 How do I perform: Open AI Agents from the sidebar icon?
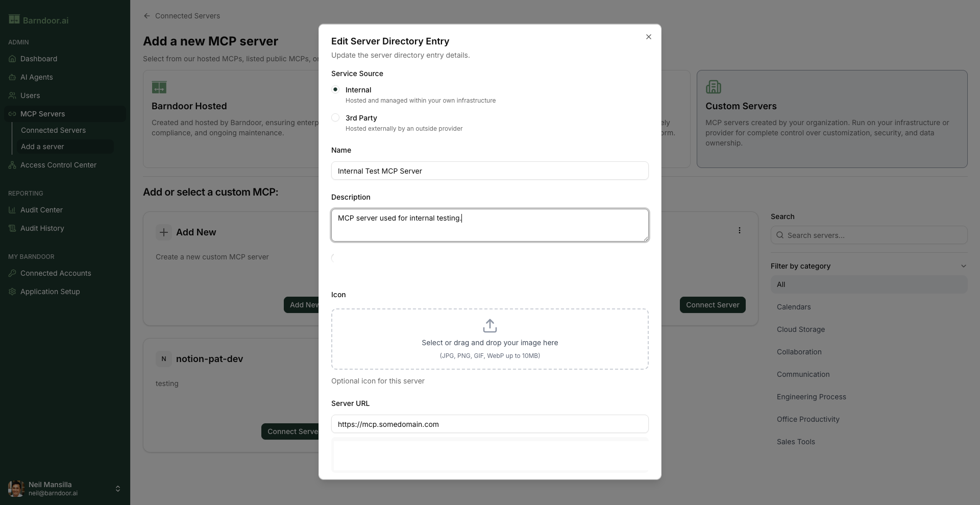pos(11,77)
